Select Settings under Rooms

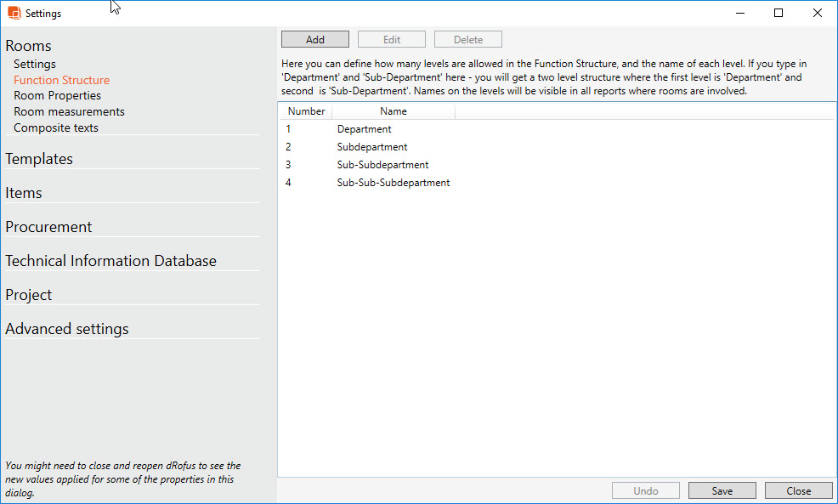[35, 64]
